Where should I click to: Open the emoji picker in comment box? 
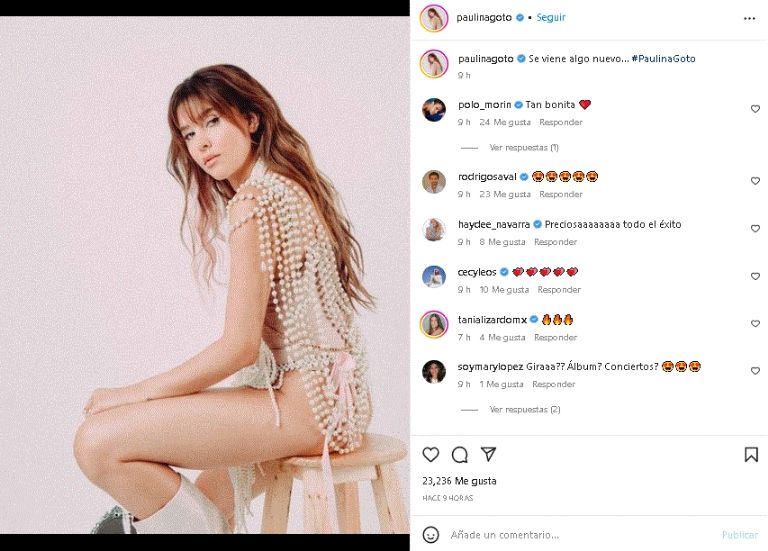pyautogui.click(x=432, y=535)
